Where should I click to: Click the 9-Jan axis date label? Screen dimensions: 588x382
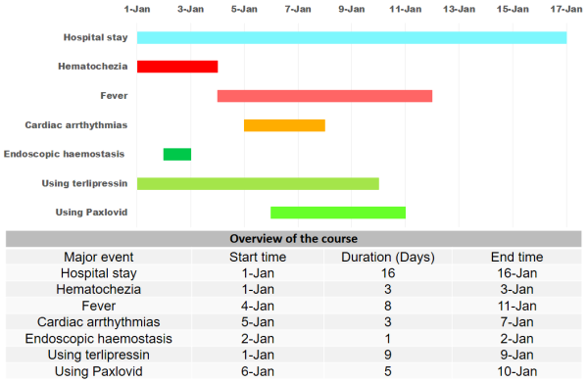[x=352, y=9]
